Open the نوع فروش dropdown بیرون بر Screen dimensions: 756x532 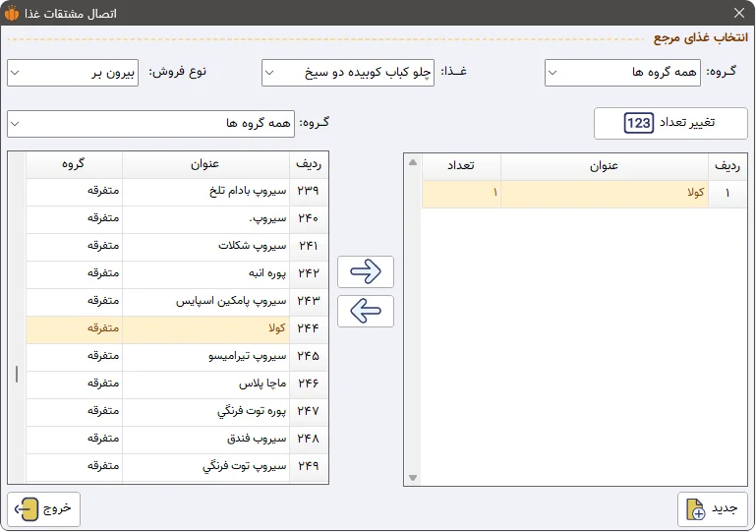click(x=73, y=73)
